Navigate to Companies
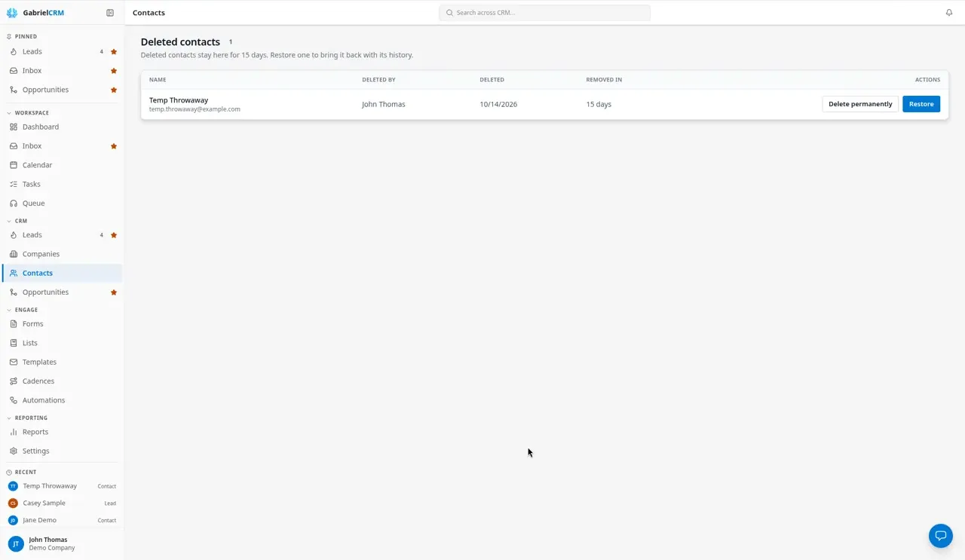The height and width of the screenshot is (560, 965). (62, 254)
